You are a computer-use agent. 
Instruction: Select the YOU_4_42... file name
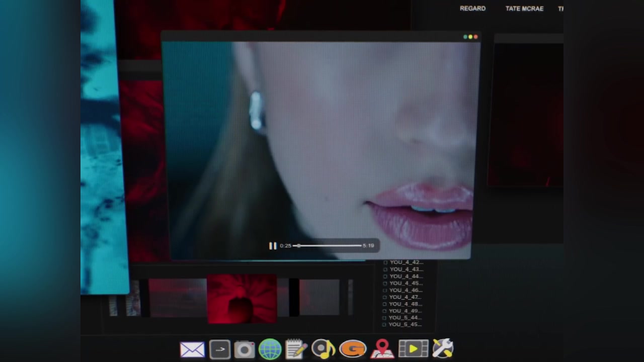click(x=407, y=262)
